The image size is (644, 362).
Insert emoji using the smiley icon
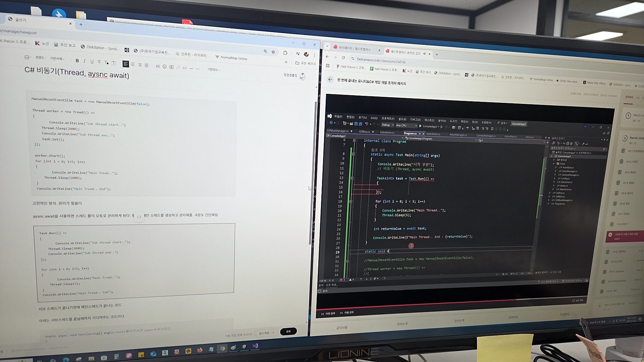point(164,67)
